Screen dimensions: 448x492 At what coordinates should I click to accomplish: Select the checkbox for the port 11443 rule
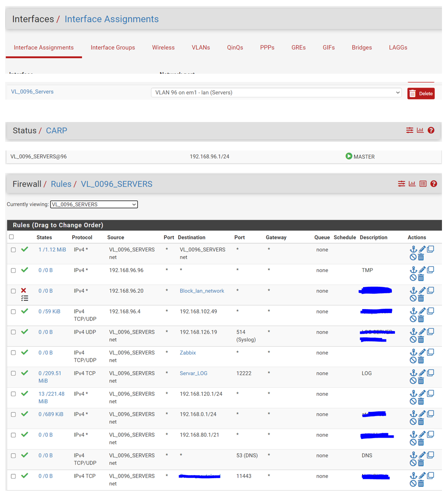click(x=13, y=476)
